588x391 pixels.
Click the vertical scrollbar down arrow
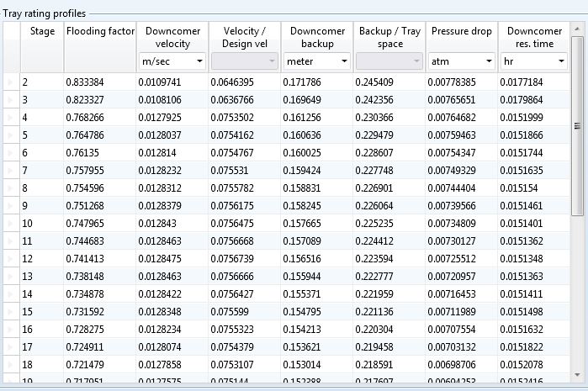pyautogui.click(x=577, y=374)
